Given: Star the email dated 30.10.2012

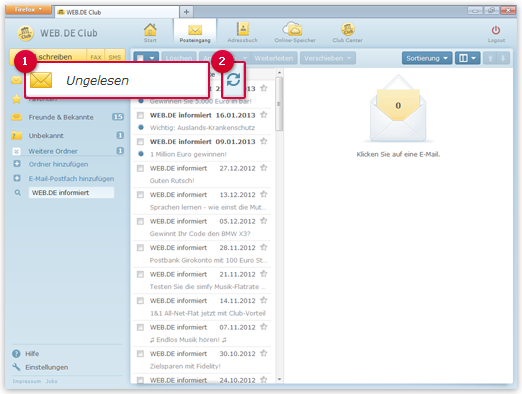Looking at the screenshot, I should coord(264,353).
